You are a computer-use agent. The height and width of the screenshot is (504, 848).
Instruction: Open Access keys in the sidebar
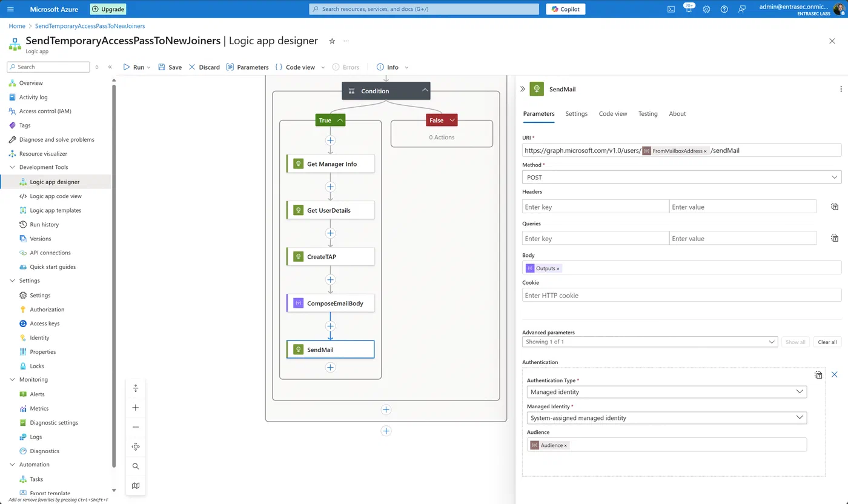pos(44,323)
